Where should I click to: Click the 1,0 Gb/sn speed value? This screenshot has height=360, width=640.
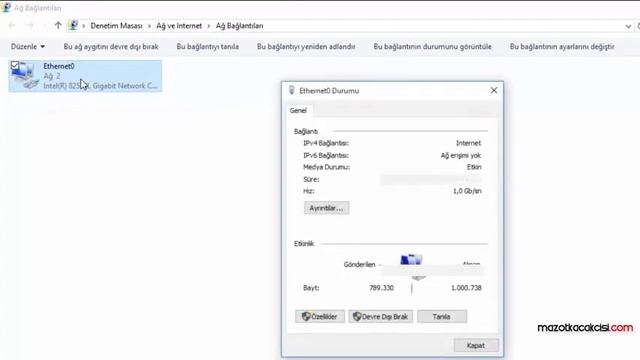(x=467, y=191)
